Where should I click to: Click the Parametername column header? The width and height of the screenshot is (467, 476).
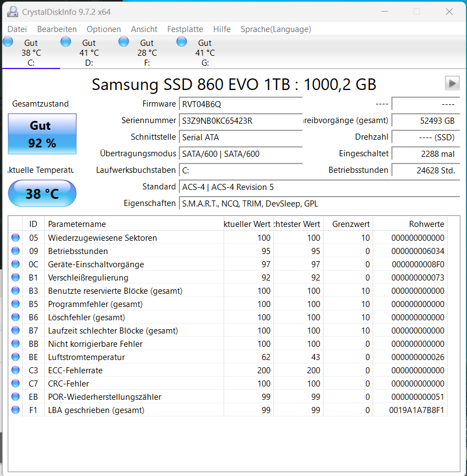point(134,224)
